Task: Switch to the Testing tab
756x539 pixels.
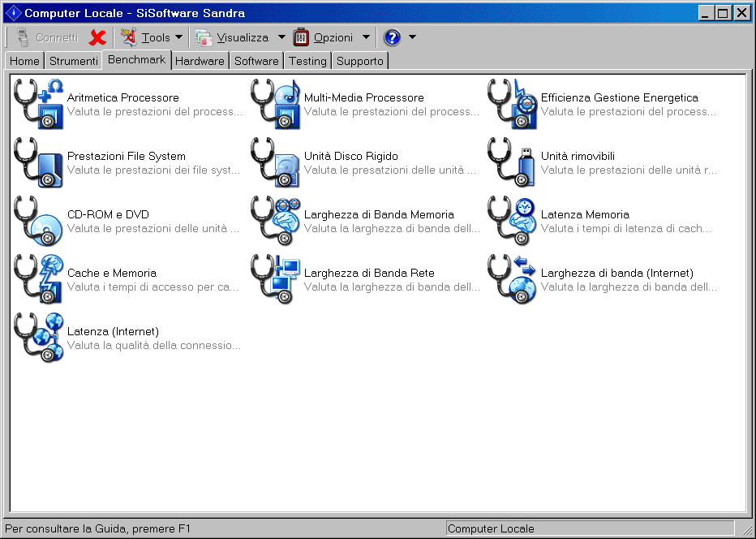Action: 308,61
